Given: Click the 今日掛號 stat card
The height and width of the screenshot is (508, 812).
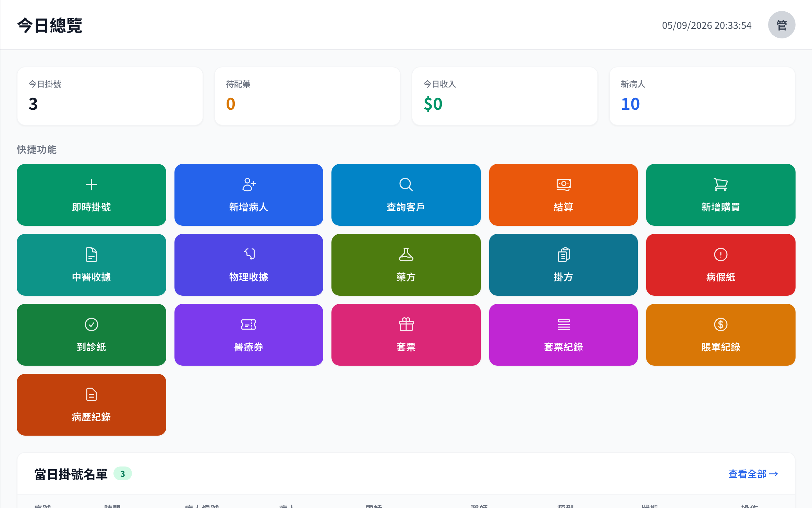Looking at the screenshot, I should click(x=110, y=96).
